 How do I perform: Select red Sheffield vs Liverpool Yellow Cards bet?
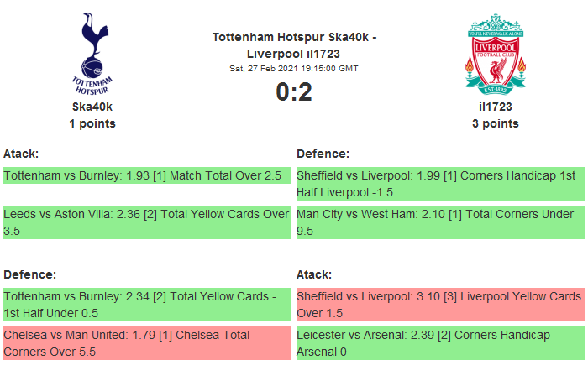[x=439, y=304]
